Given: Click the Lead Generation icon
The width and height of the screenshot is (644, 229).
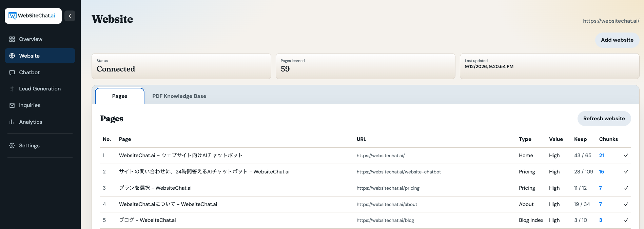Looking at the screenshot, I should 12,89.
